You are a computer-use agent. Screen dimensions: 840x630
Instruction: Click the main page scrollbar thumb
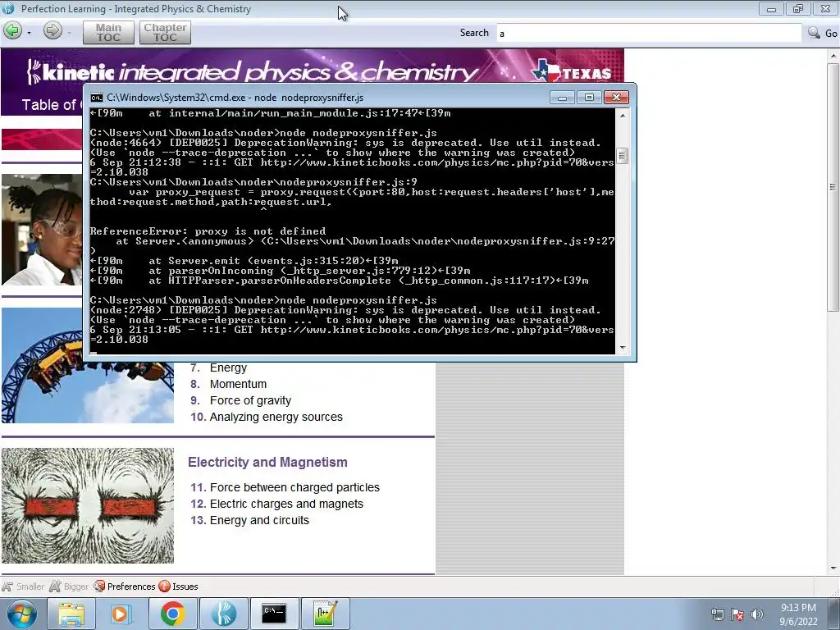(x=833, y=187)
